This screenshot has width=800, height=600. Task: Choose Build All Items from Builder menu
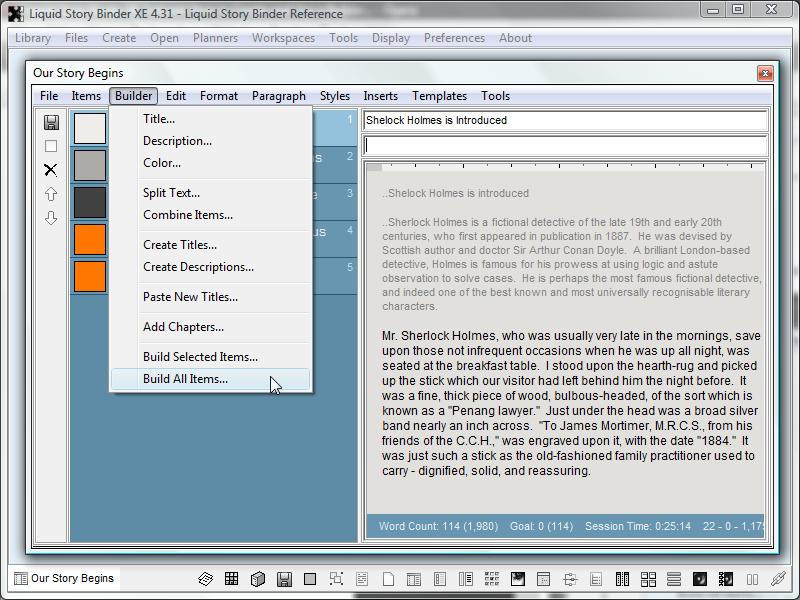point(185,379)
